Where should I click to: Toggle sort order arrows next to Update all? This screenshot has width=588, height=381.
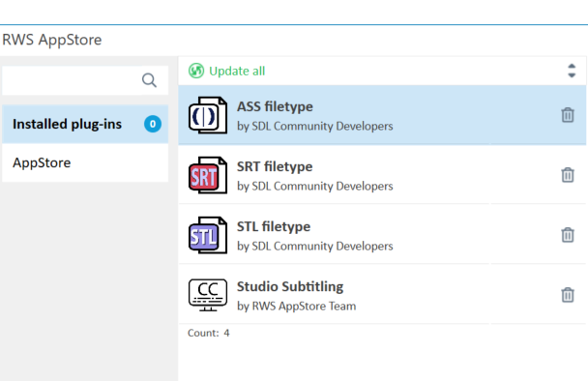pyautogui.click(x=572, y=71)
